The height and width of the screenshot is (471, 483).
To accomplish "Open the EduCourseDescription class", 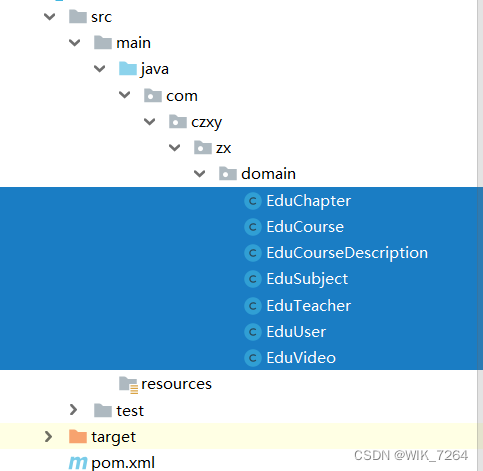I will point(347,253).
